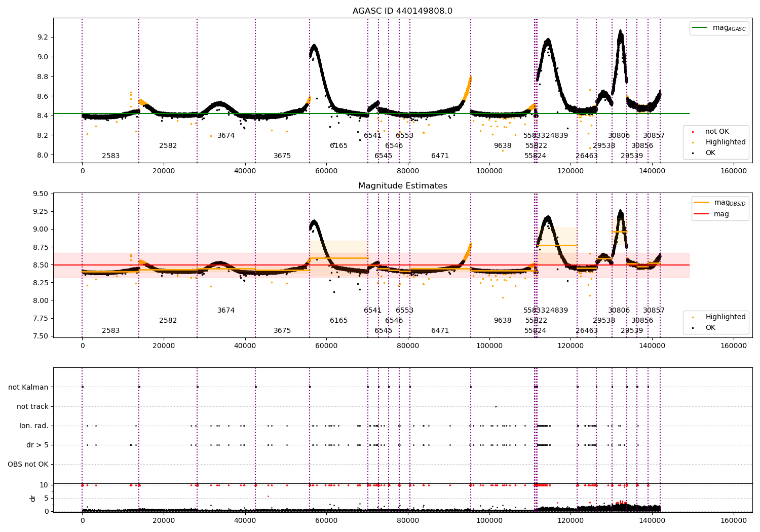Click the 'Ion. rad.' axis label
The image size is (760, 532).
click(x=34, y=426)
